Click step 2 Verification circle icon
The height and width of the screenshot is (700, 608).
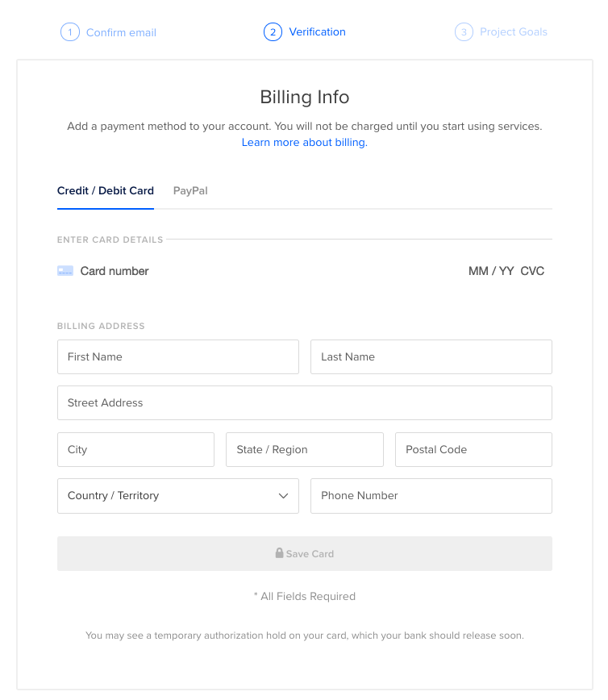click(273, 32)
